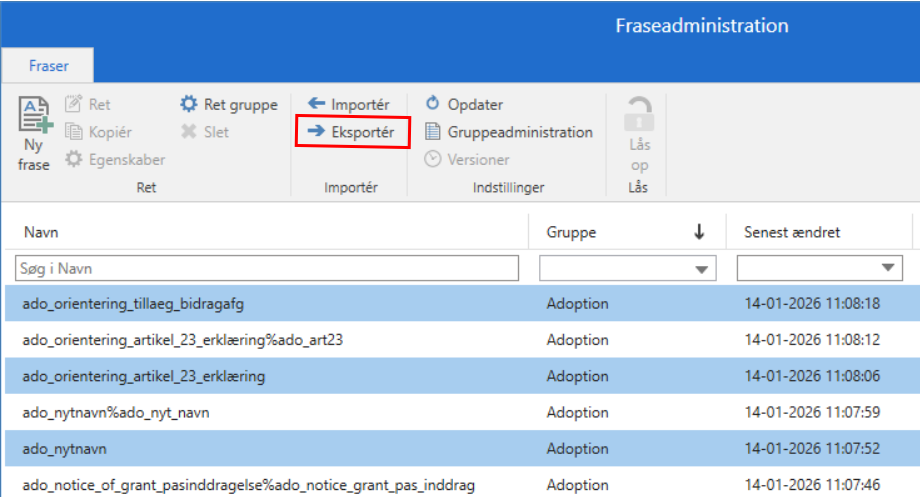Click Adoption cell in ado_nytnavn%ado_nyt_navn row
Viewport: 920px width, 497px height.
[x=577, y=413]
